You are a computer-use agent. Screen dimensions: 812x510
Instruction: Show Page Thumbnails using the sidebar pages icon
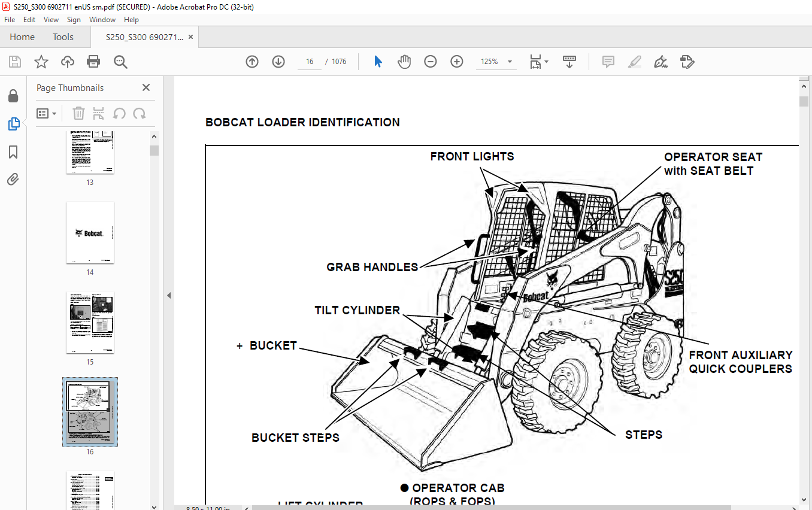coord(13,124)
